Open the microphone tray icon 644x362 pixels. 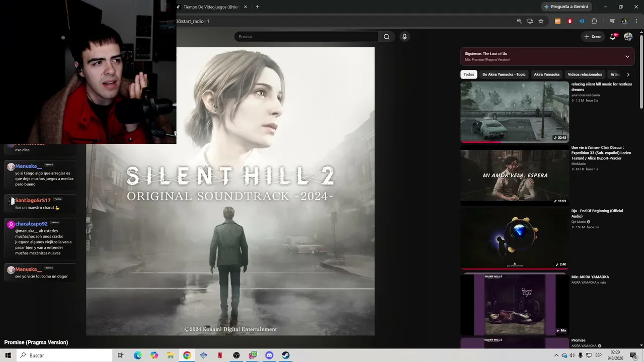pos(581,355)
